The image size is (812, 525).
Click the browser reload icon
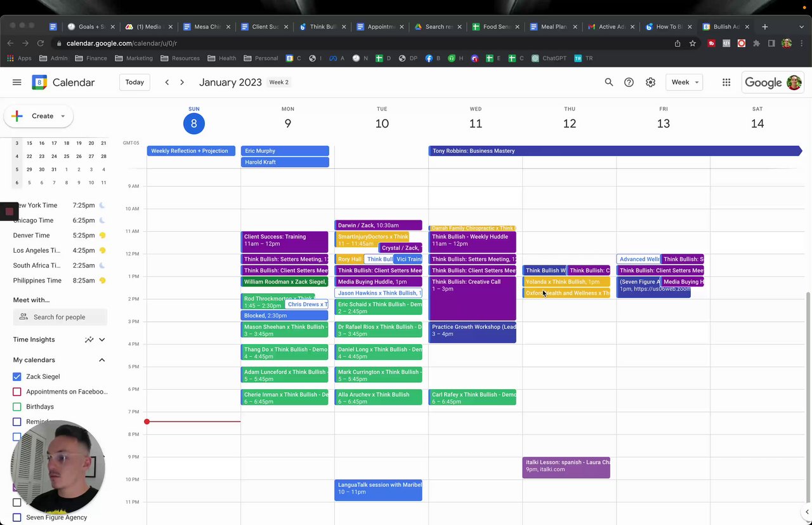pos(41,43)
